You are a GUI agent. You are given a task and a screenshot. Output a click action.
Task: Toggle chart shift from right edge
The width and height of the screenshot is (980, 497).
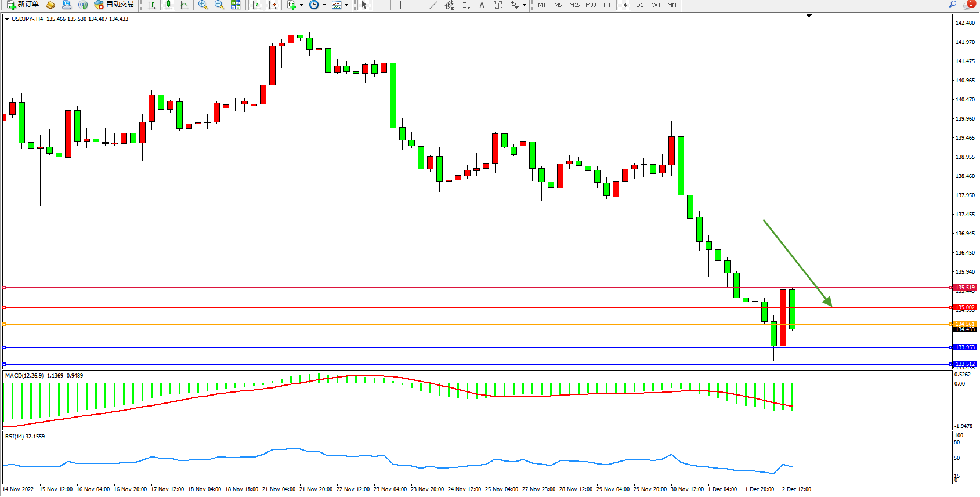(x=272, y=5)
